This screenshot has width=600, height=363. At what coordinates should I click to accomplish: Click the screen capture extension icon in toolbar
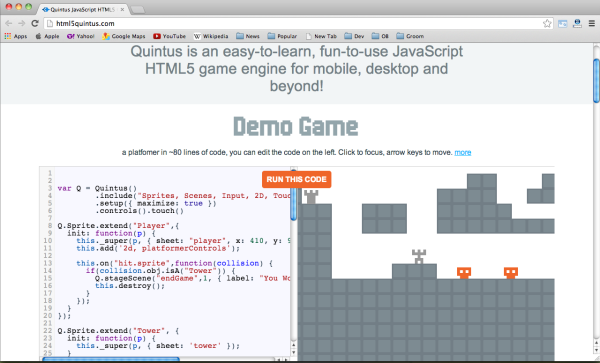pos(562,23)
